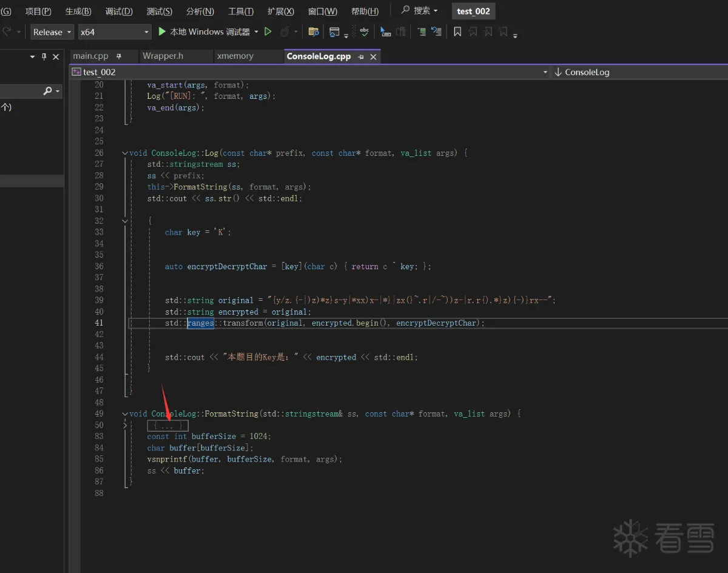Open the x64 platform dropdown

[114, 32]
